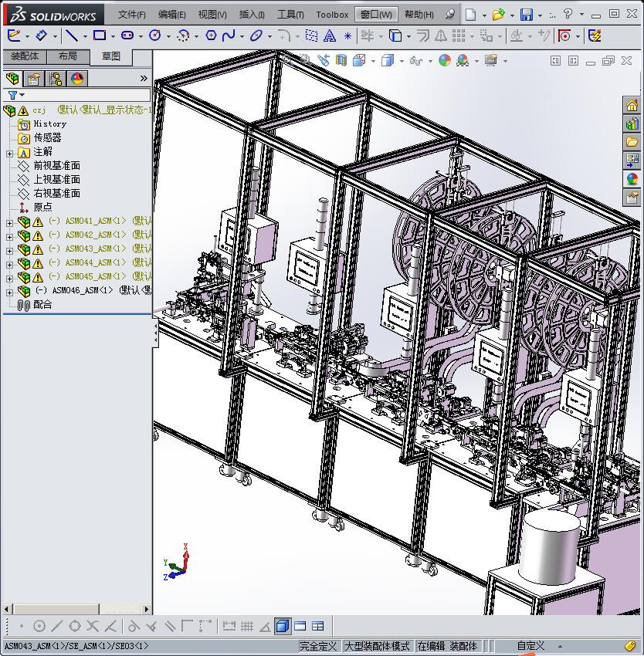Click 大型装配体模式 in the status bar
Screen dimensions: 644x656
click(376, 646)
